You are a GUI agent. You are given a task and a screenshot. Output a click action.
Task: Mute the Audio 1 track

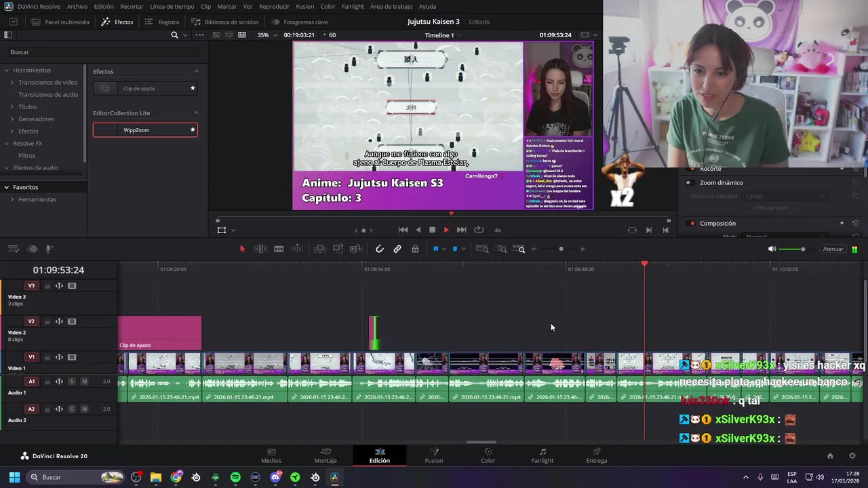(84, 382)
